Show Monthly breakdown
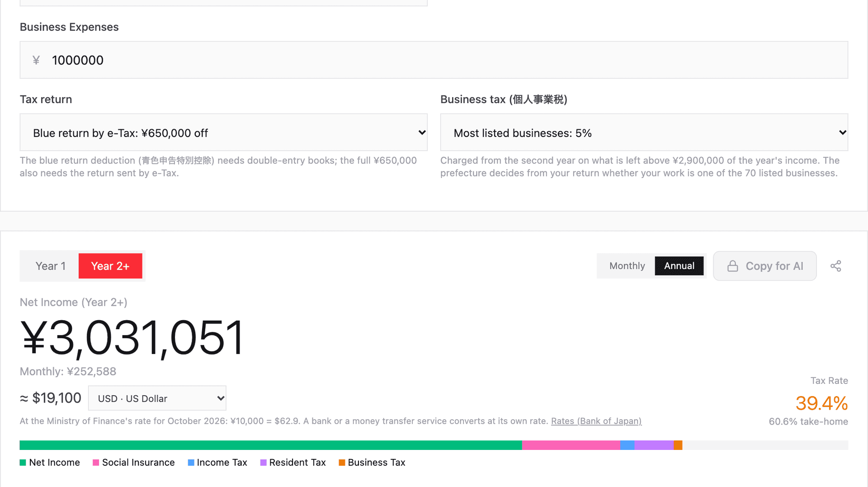 (x=627, y=266)
